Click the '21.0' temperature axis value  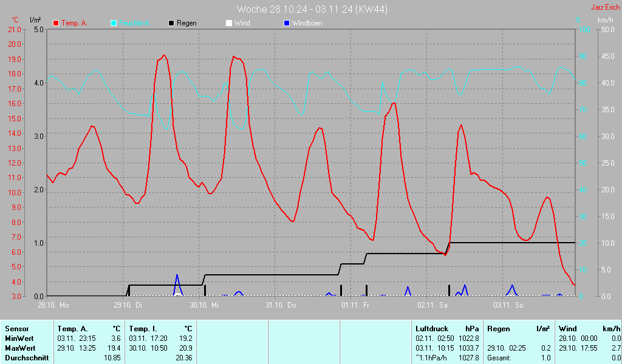tap(15, 30)
